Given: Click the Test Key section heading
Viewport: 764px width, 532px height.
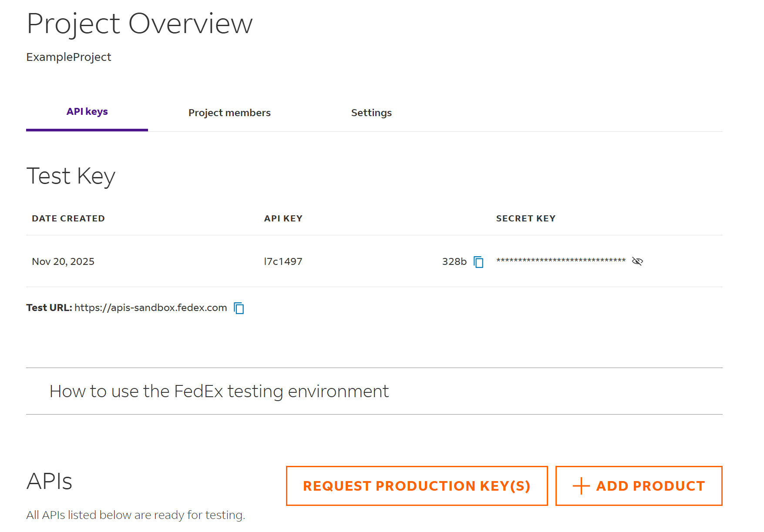Looking at the screenshot, I should coord(71,176).
